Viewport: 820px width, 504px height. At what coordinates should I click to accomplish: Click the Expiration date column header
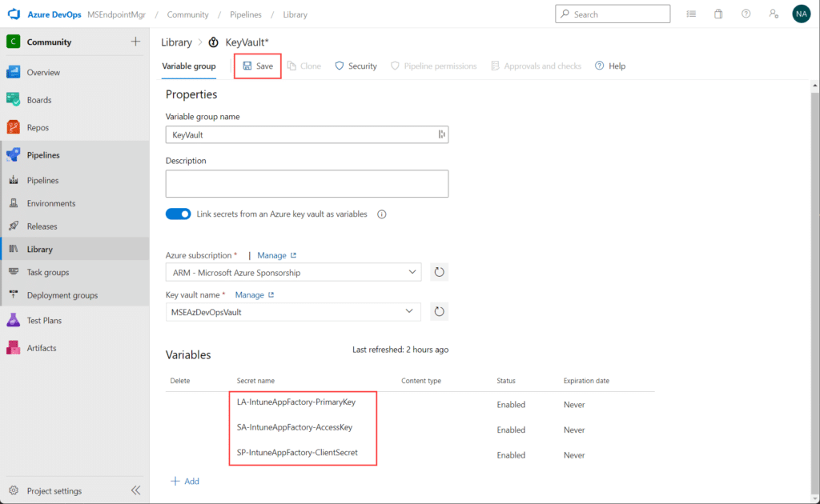586,381
